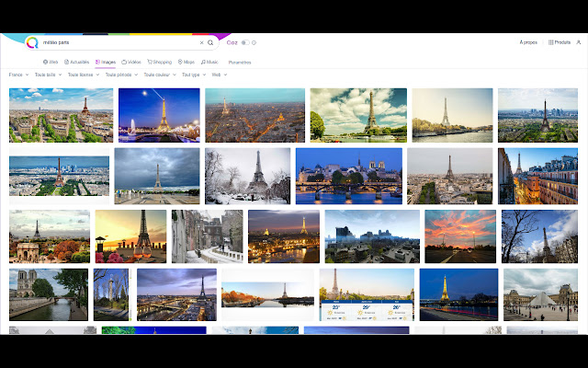Click the Qwant logo in the search bar

click(32, 42)
